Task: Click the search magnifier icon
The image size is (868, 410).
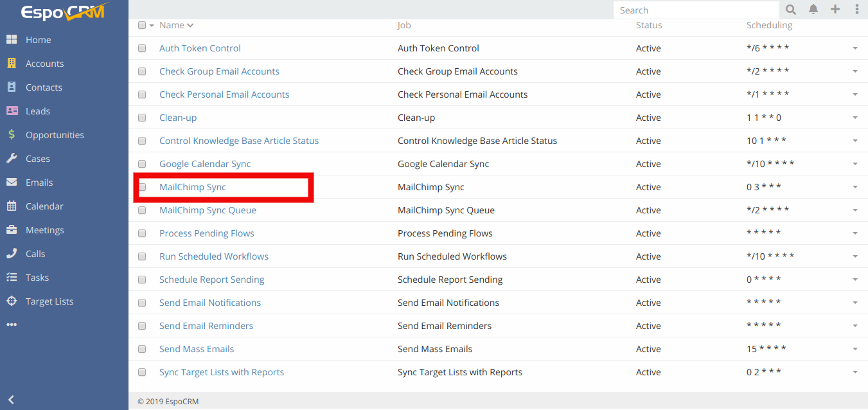Action: tap(791, 10)
